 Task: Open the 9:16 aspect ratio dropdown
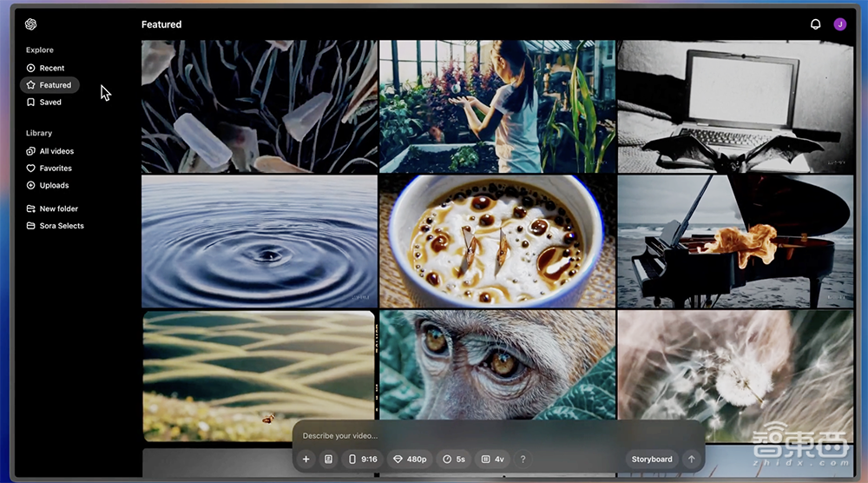[363, 459]
